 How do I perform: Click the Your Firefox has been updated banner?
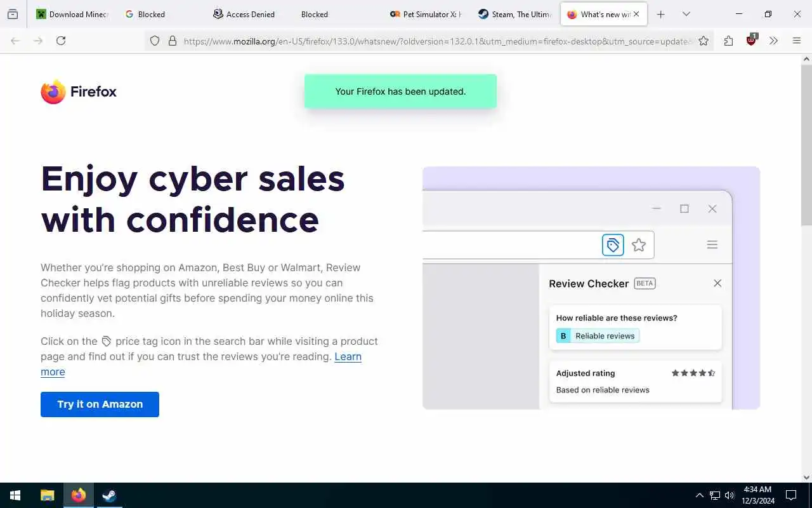pyautogui.click(x=400, y=91)
